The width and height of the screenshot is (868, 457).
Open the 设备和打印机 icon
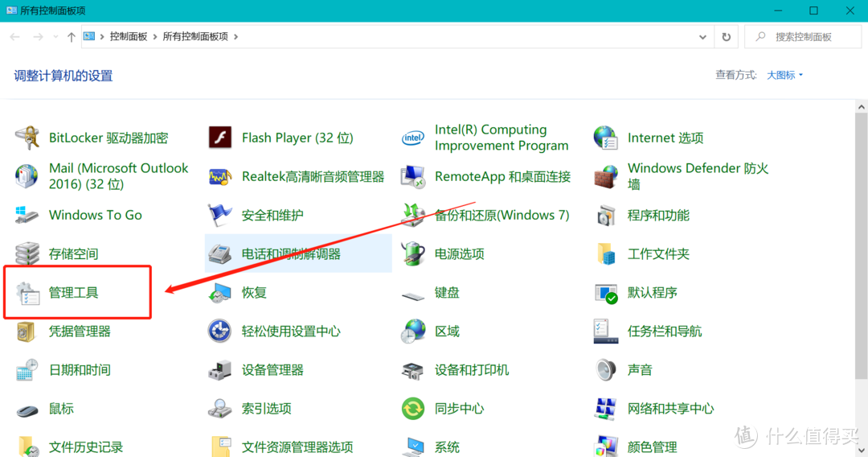pyautogui.click(x=413, y=370)
